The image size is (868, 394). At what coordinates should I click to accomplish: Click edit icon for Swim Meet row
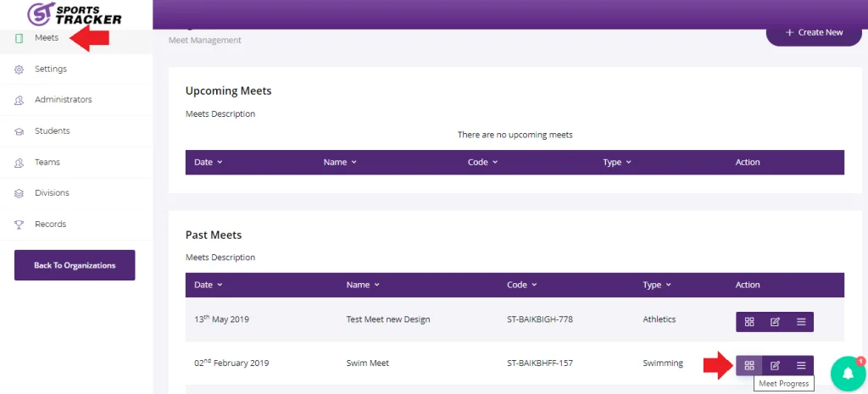(x=775, y=365)
